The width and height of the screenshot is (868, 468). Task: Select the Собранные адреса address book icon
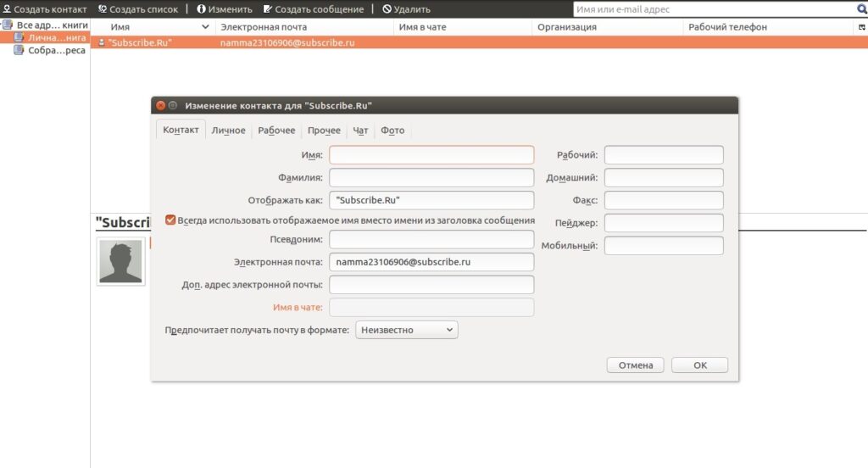tap(19, 50)
